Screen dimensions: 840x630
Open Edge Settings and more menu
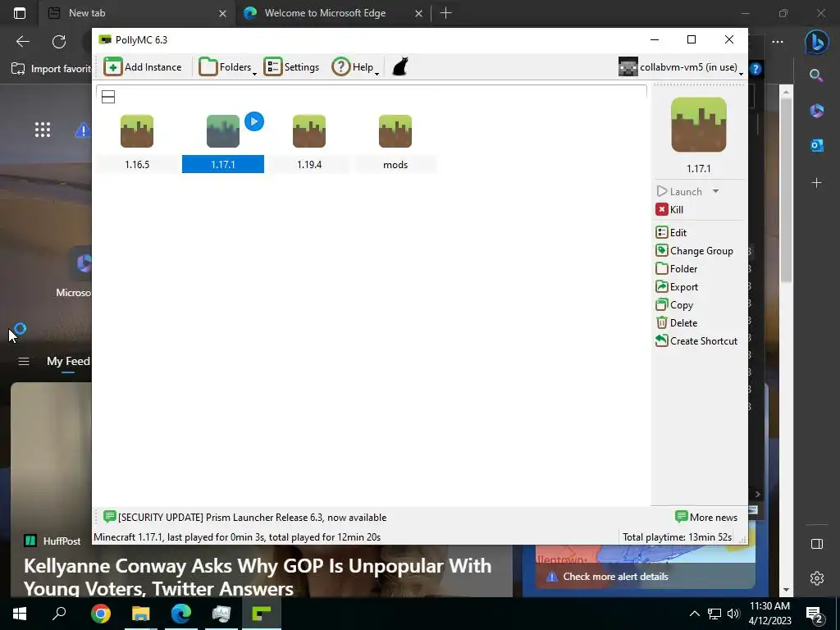click(x=778, y=41)
